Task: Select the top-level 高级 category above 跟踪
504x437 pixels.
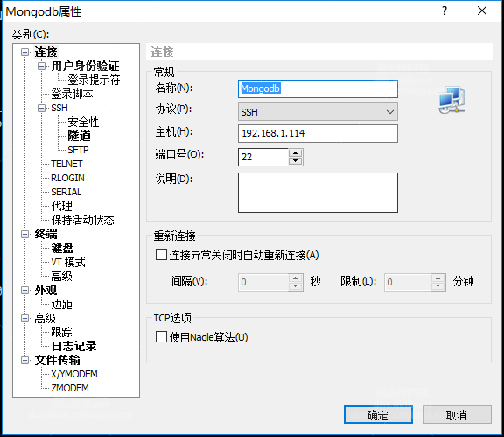Action: [x=45, y=318]
